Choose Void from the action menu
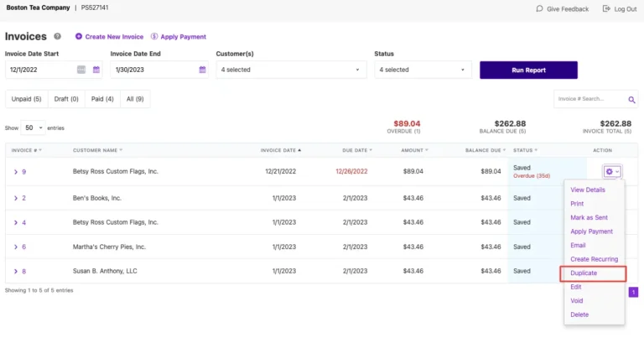The width and height of the screenshot is (644, 343). click(576, 301)
